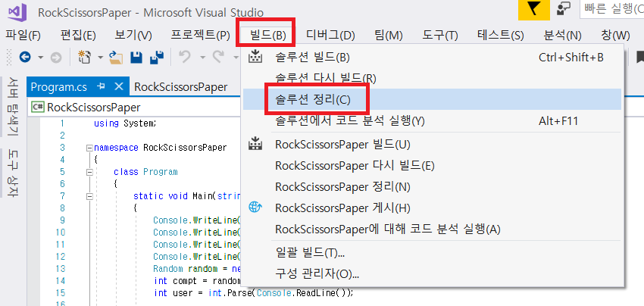Screen dimensions: 644x306
Task: Select 솔루션 다시 빌드(R) menu item
Action: pos(432,77)
